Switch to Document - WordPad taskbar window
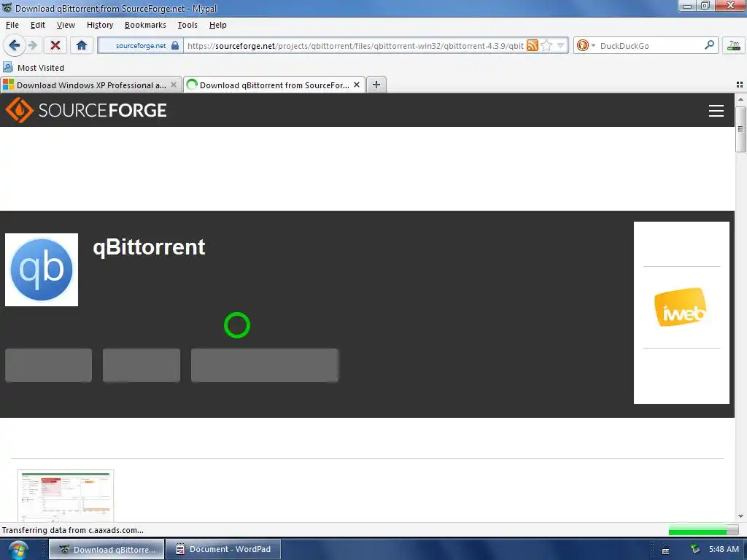 [223, 549]
